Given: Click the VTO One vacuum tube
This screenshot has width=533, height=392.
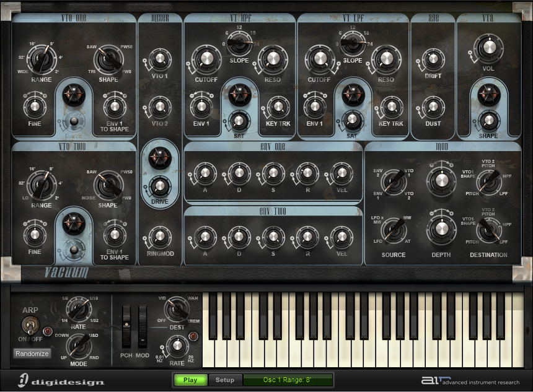Looking at the screenshot, I should tap(74, 95).
